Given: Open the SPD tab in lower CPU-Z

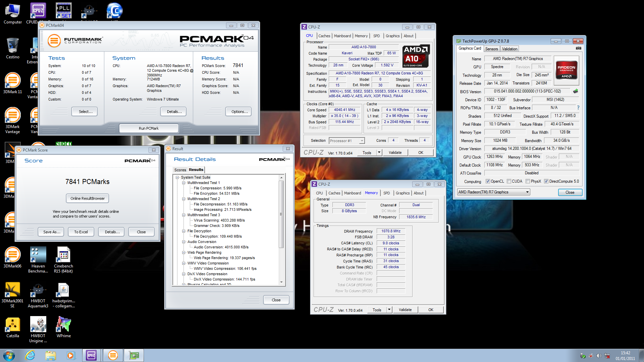Looking at the screenshot, I should 386,193.
